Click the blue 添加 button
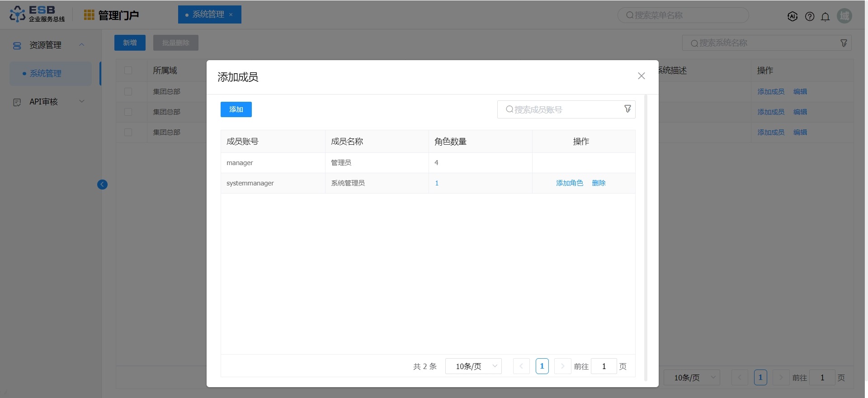This screenshot has height=398, width=868. 236,109
